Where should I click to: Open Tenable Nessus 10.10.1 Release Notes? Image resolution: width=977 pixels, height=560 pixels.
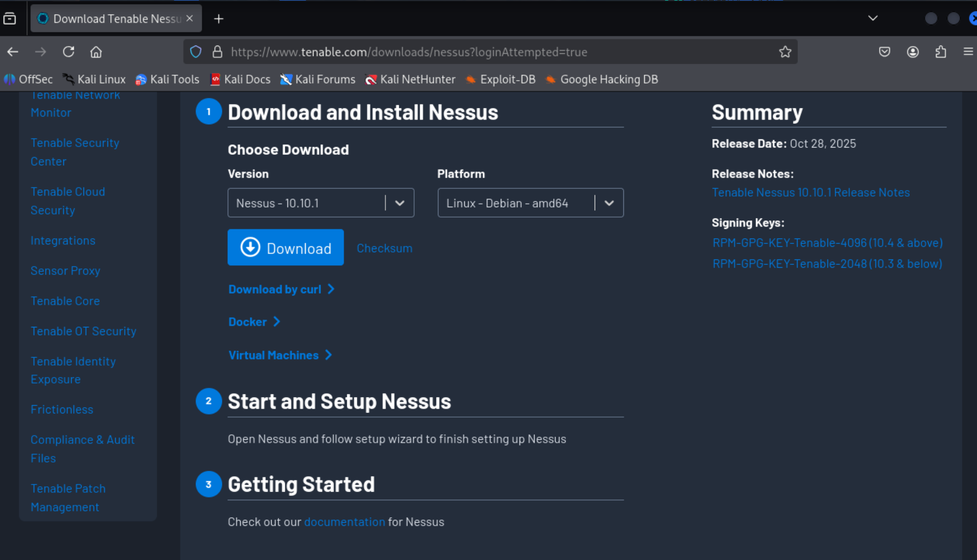(x=811, y=193)
